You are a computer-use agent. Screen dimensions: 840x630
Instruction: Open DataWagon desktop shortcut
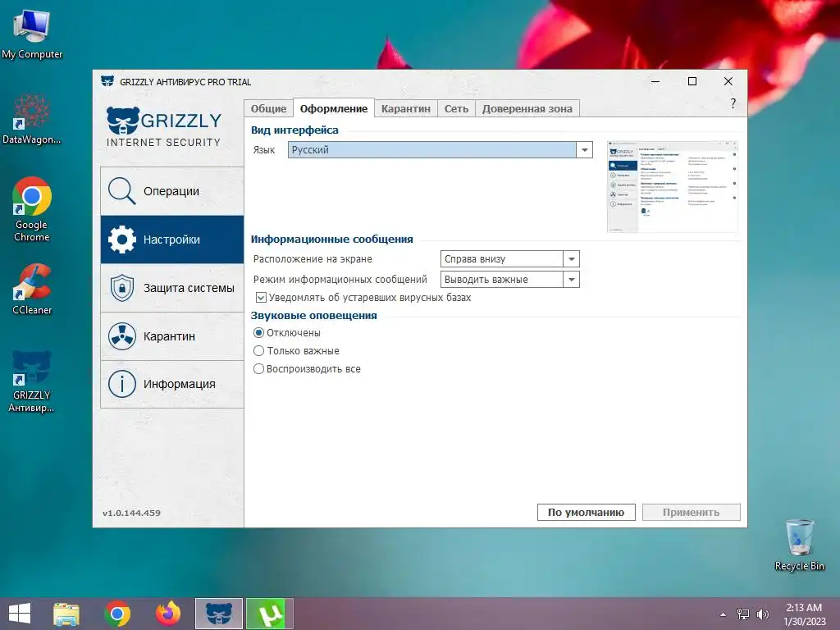click(x=32, y=119)
